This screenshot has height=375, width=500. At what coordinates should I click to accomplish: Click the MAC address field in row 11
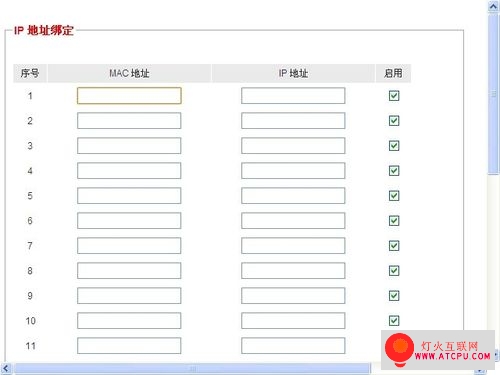coord(129,346)
